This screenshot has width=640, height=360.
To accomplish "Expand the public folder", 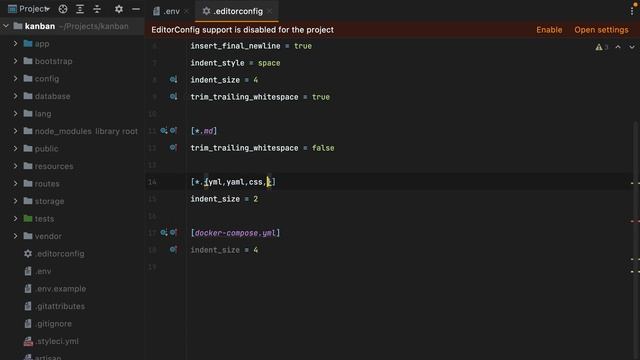I will click(16, 149).
